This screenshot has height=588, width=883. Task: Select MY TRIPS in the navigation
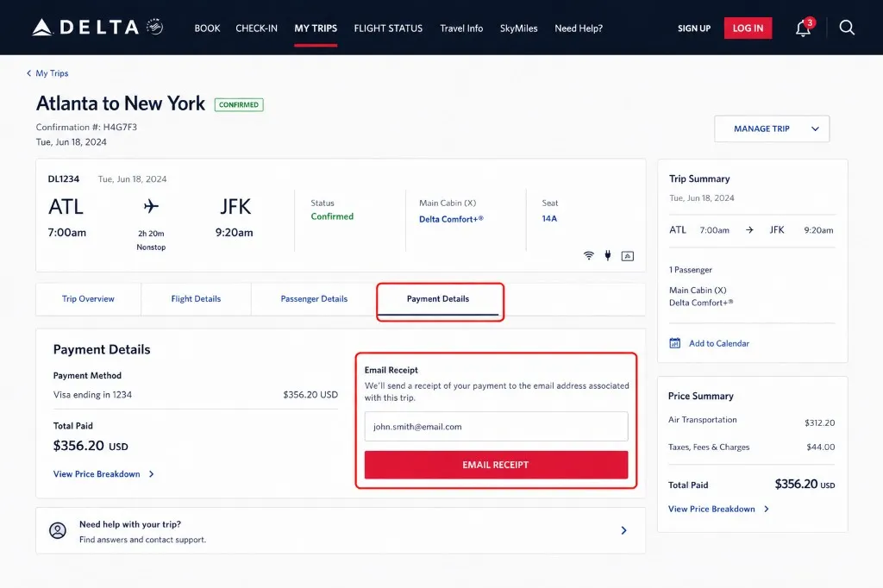pos(316,28)
